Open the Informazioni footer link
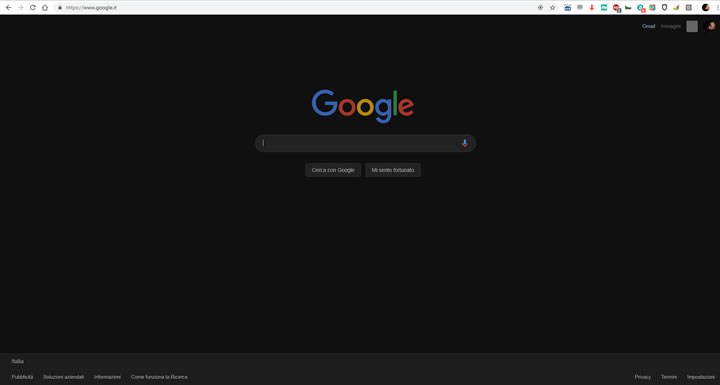The height and width of the screenshot is (385, 720). click(107, 377)
